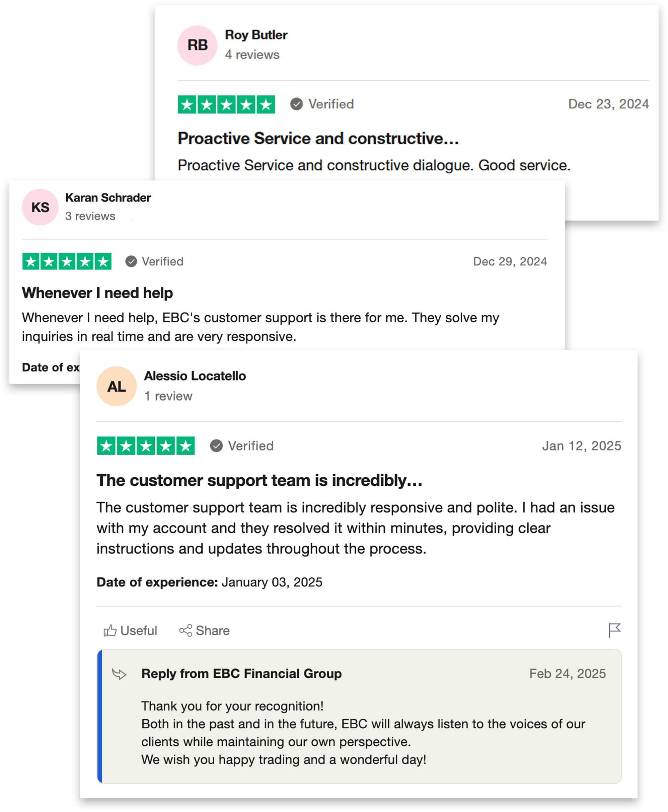Click the RB avatar of Roy Butler

tap(197, 46)
